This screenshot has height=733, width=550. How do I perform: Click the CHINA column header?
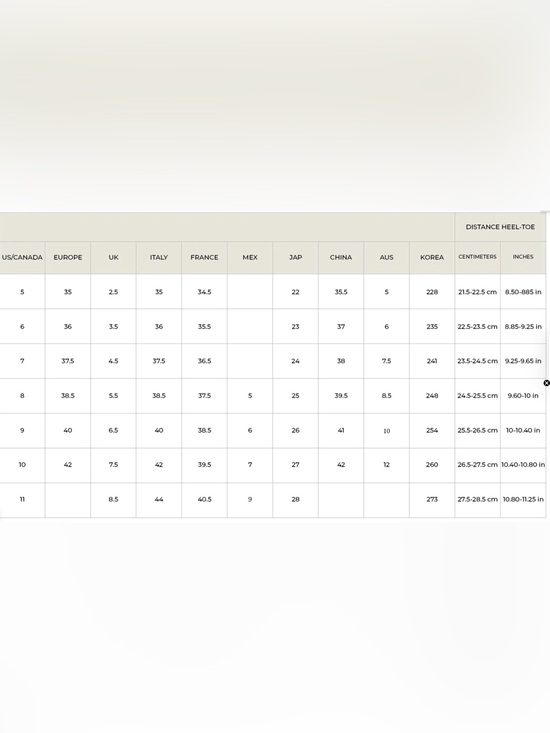[x=341, y=258]
